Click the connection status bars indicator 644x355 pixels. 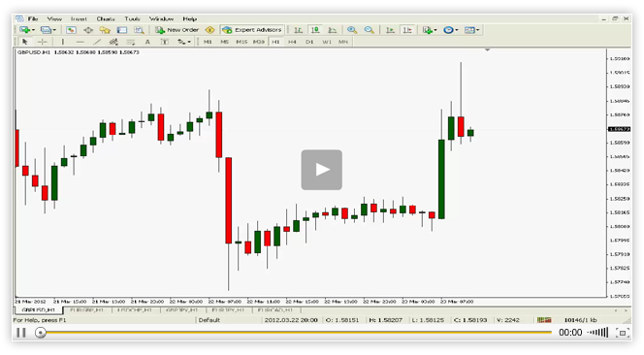coord(544,320)
